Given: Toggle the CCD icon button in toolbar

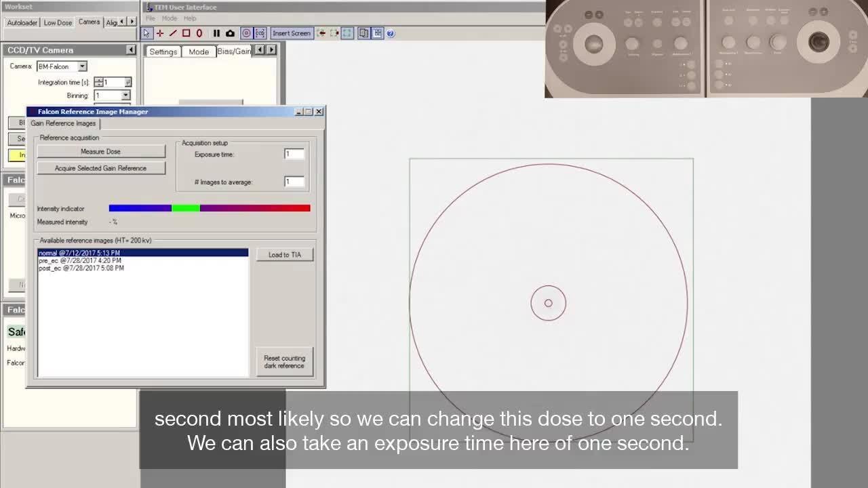Looking at the screenshot, I should click(260, 33).
